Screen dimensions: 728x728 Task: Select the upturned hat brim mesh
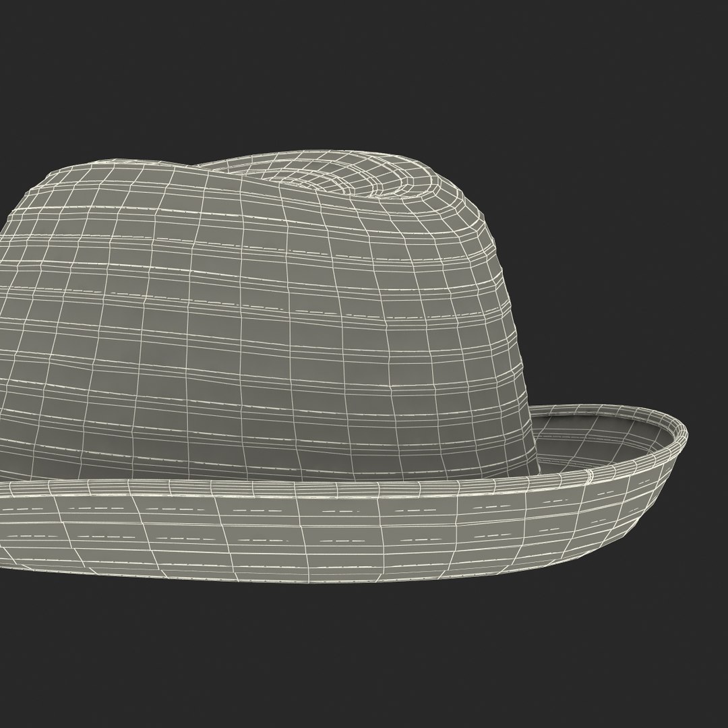344,495
